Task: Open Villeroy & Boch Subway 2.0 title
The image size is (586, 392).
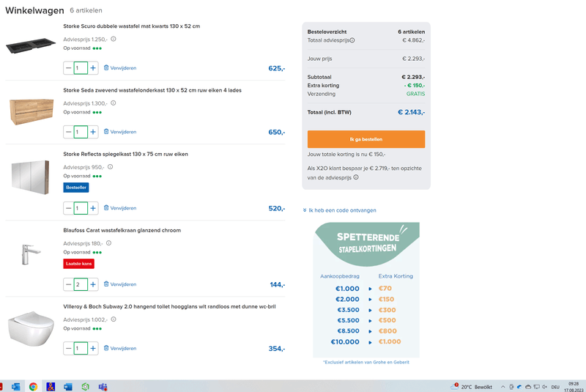Action: [x=169, y=306]
